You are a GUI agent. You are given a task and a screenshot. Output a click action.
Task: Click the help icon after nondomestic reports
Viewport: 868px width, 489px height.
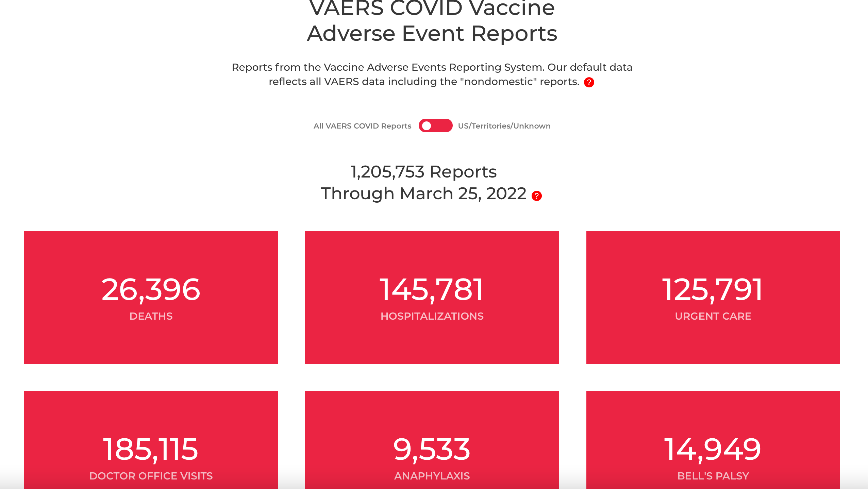589,82
